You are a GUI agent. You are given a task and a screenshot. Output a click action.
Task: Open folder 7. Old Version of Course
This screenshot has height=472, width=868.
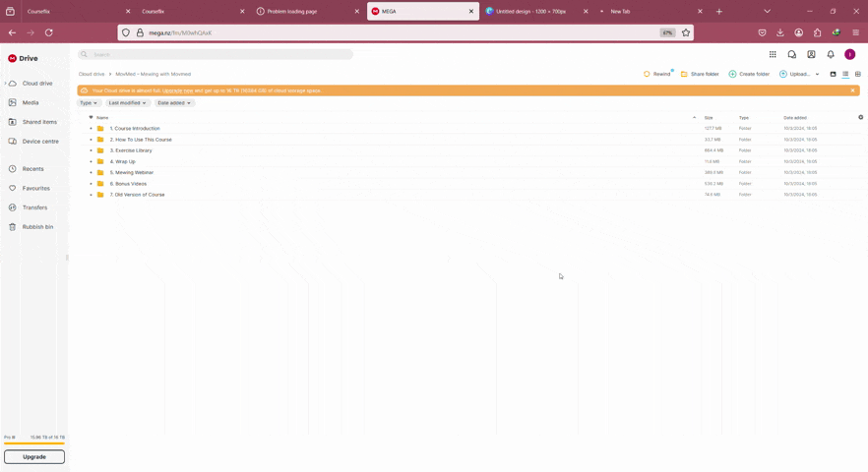coord(137,195)
